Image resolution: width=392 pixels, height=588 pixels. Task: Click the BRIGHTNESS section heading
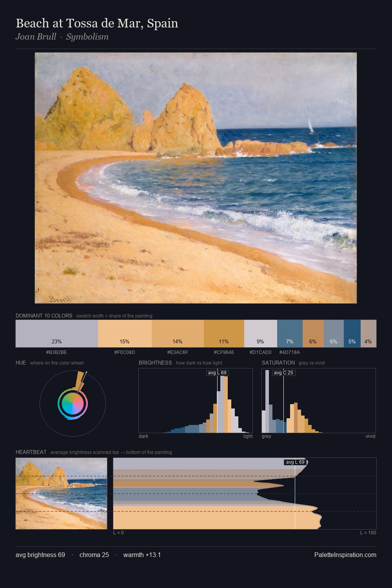[x=155, y=363]
